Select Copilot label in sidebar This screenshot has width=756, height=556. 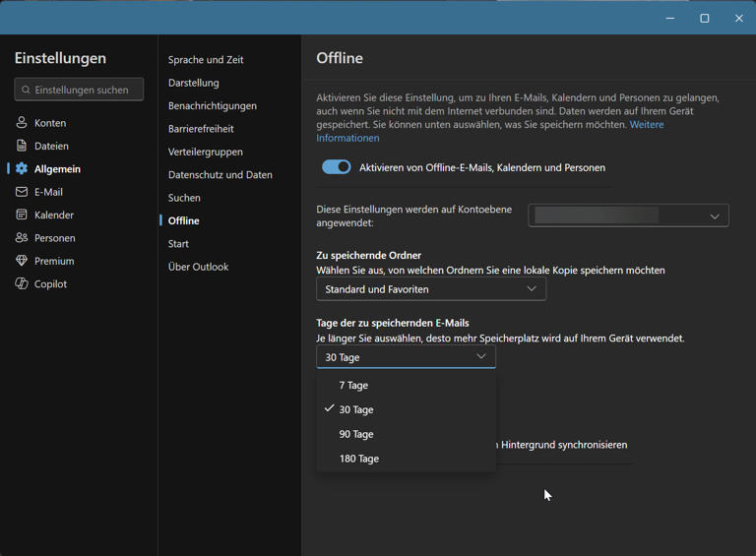tap(50, 284)
